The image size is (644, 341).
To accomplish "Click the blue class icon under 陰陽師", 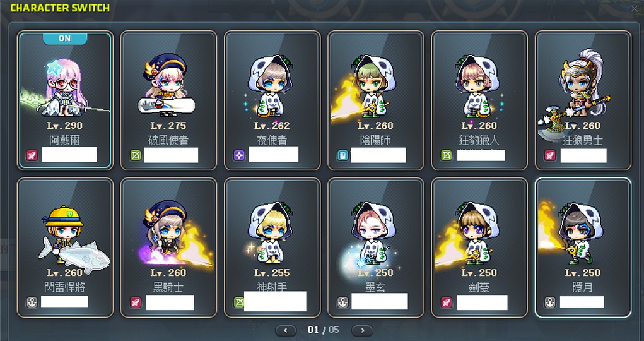I will click(x=342, y=155).
